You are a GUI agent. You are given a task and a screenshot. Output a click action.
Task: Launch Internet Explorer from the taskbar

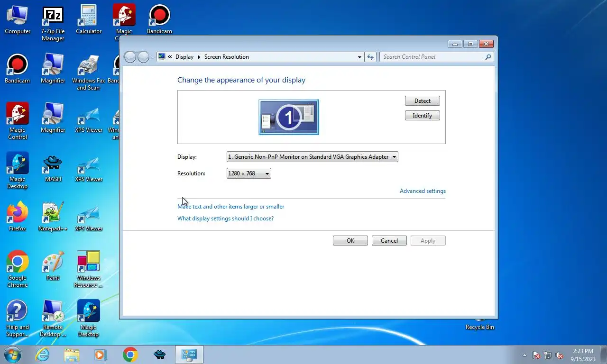43,355
